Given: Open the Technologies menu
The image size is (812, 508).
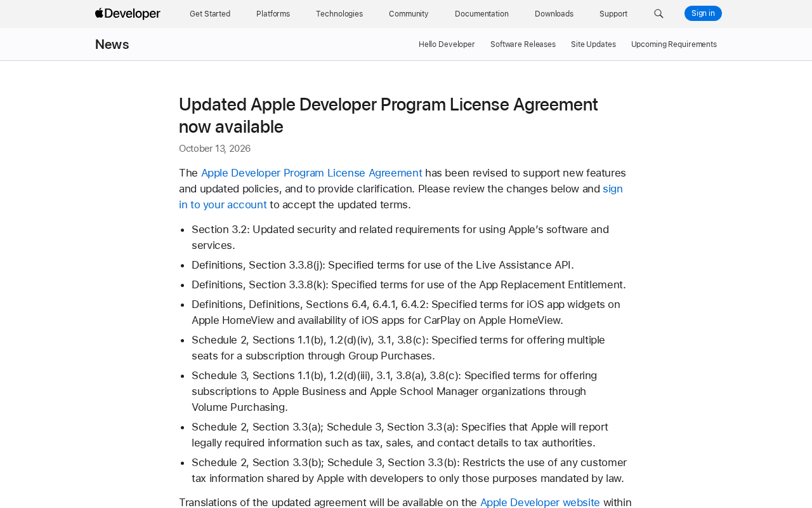Looking at the screenshot, I should click(339, 14).
